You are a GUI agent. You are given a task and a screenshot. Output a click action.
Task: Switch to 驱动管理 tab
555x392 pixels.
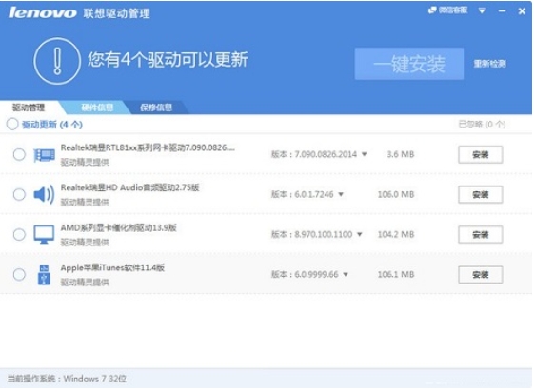(29, 108)
